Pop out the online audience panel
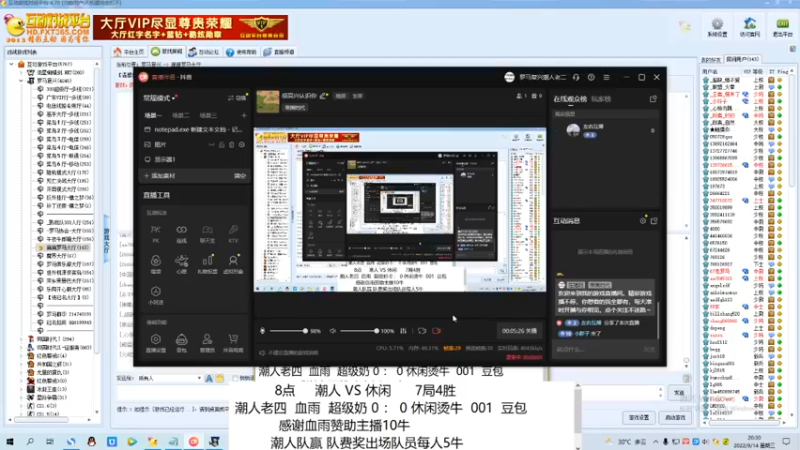The image size is (800, 450). pyautogui.click(x=653, y=99)
